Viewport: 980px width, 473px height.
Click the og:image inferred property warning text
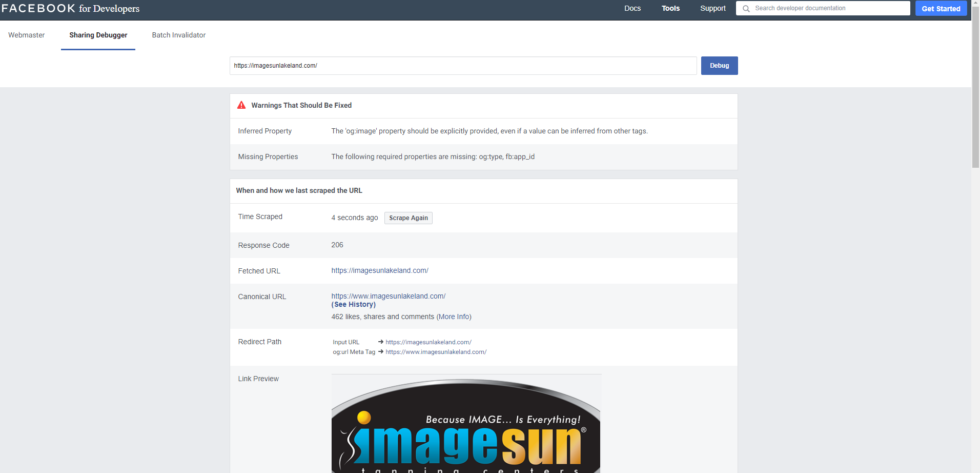coord(489,131)
